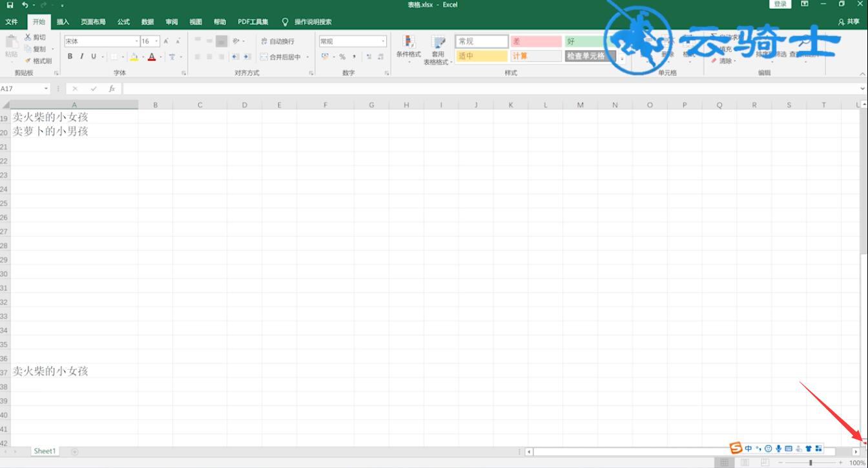
Task: Switch to the 公式 (Formulas) tab
Action: pyautogui.click(x=123, y=22)
